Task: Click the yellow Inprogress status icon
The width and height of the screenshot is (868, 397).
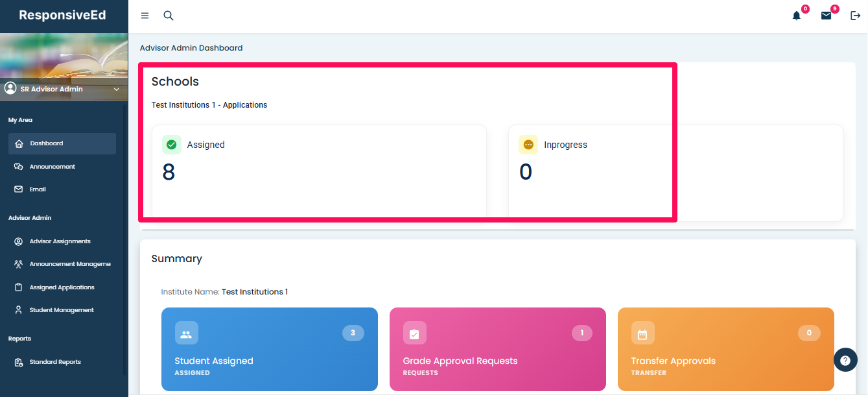Action: point(528,145)
